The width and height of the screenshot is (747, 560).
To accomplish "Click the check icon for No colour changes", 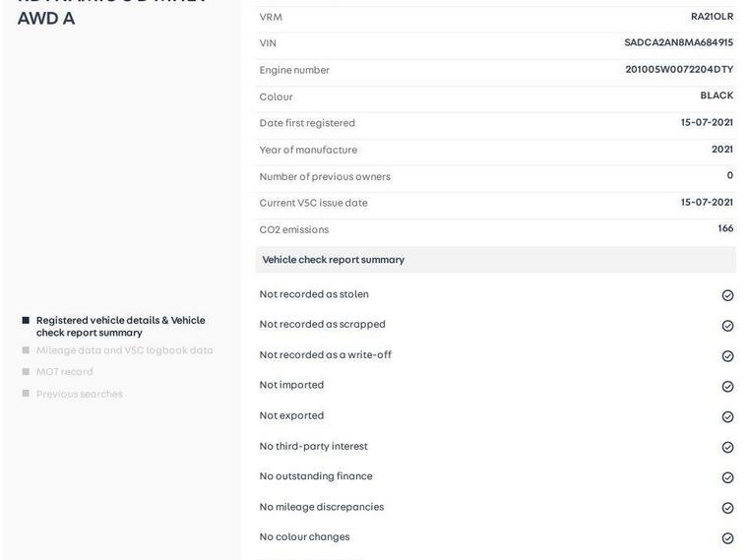I will pos(727,538).
